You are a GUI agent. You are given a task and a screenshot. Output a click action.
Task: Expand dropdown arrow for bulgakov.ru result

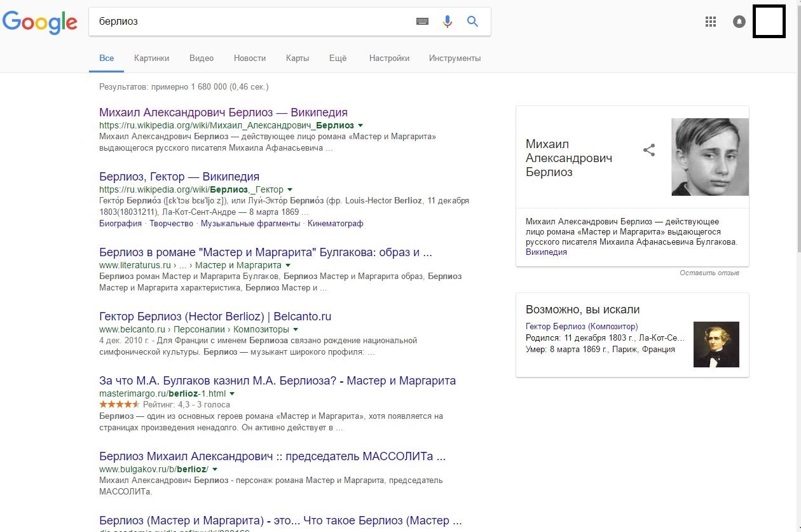click(215, 469)
